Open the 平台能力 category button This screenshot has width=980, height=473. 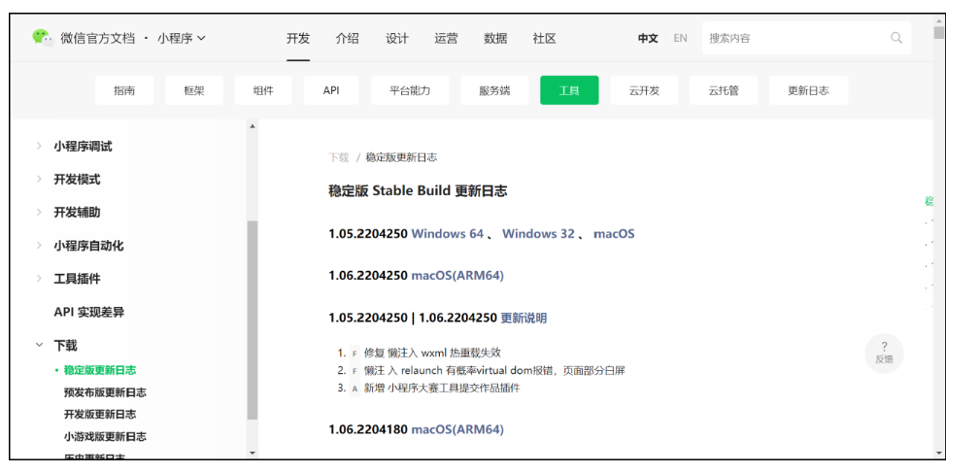[410, 90]
